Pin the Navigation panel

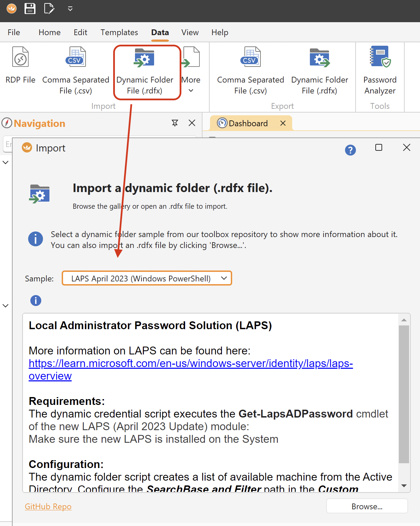coord(175,123)
